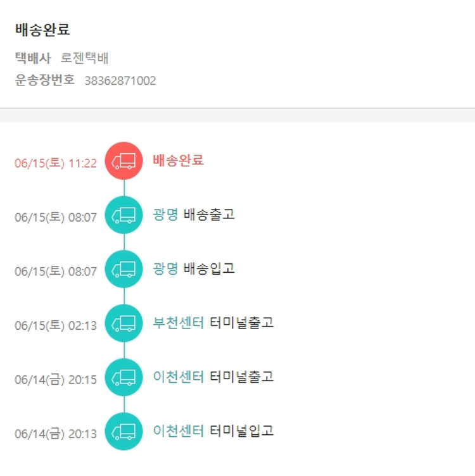Click the truck icon next to 광명 배송출고
This screenshot has height=476, width=475.
point(123,215)
